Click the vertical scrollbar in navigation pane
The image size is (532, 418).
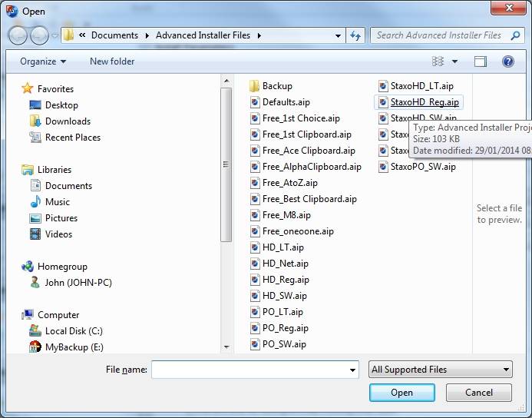click(226, 164)
